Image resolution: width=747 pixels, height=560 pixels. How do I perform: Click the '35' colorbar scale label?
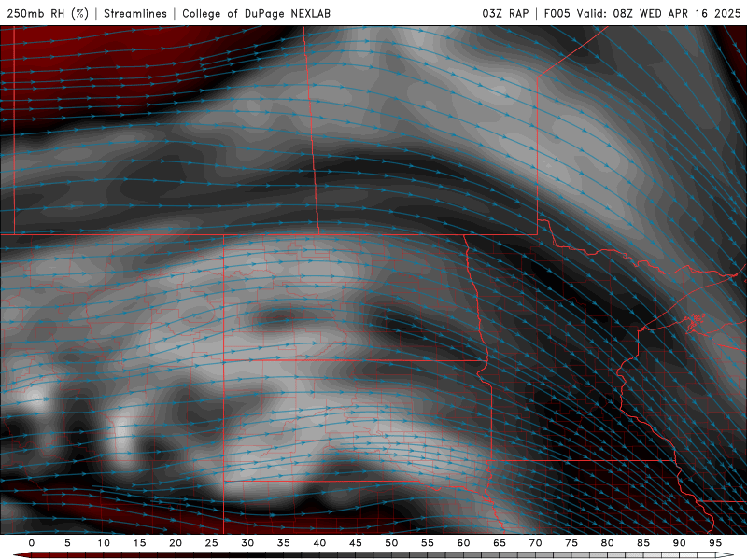pyautogui.click(x=284, y=543)
